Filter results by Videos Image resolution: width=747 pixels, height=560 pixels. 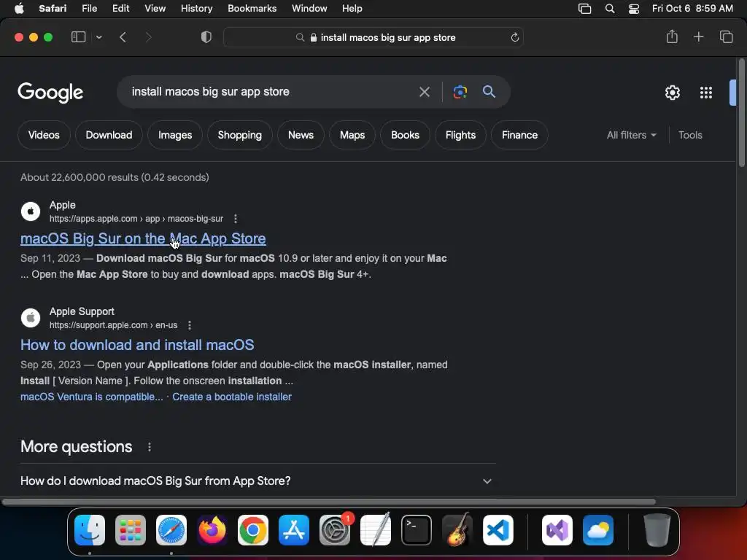(x=44, y=135)
